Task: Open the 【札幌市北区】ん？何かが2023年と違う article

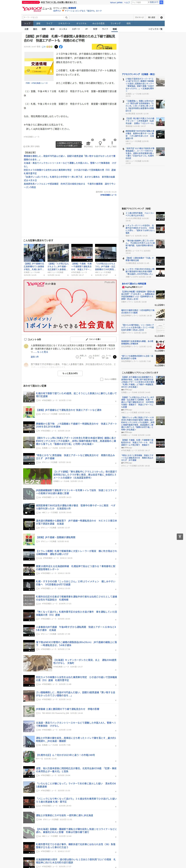Action: (x=65, y=755)
